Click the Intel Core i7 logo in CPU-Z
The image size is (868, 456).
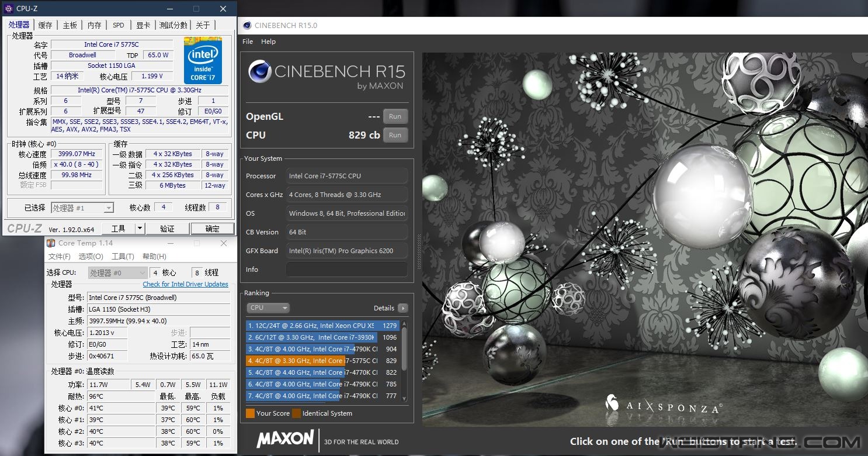click(x=203, y=60)
